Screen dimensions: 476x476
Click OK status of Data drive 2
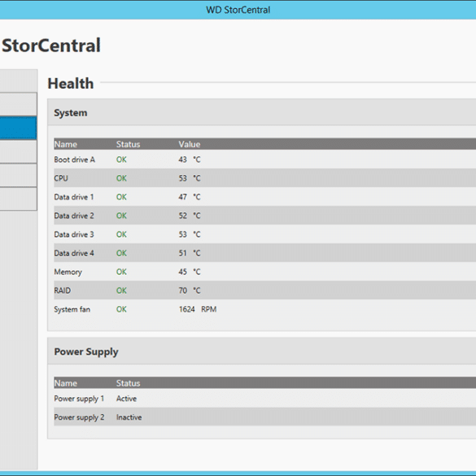tap(121, 216)
